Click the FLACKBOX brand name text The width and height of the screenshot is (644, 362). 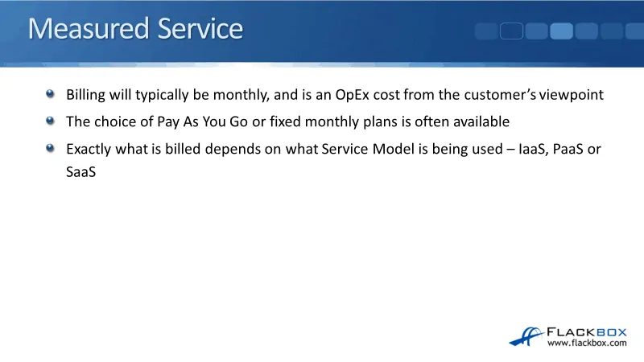pos(586,331)
